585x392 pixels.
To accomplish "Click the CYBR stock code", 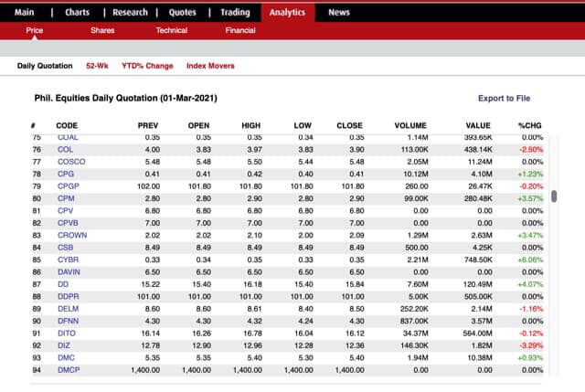I will click(68, 260).
